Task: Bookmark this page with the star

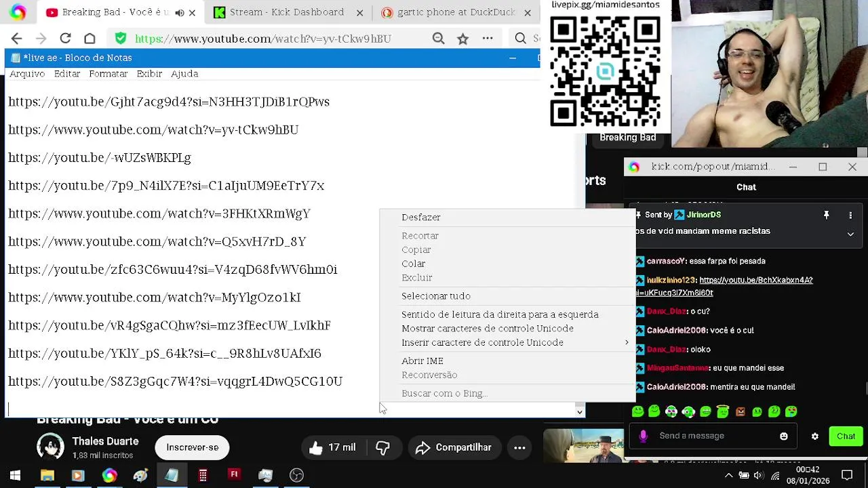Action: click(x=462, y=39)
